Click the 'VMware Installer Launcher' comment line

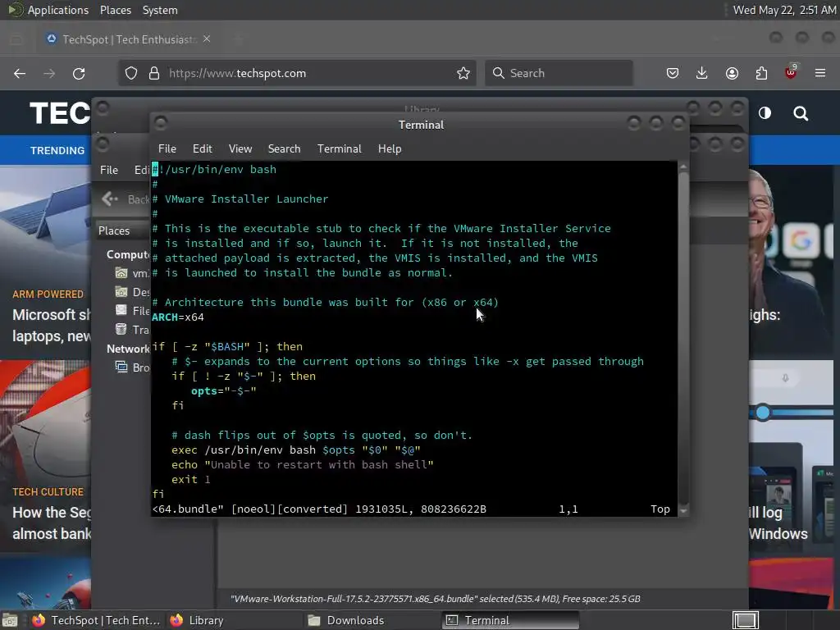pyautogui.click(x=240, y=199)
